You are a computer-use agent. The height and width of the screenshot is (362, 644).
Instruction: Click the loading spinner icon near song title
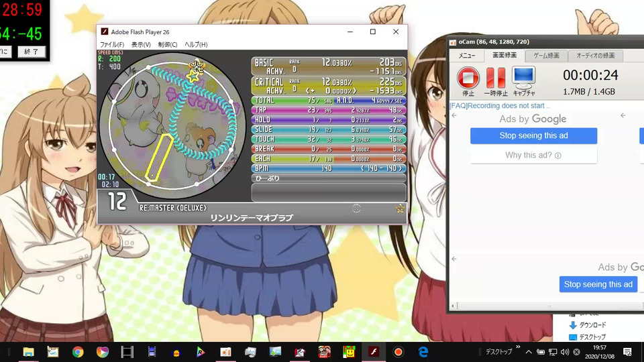(356, 208)
